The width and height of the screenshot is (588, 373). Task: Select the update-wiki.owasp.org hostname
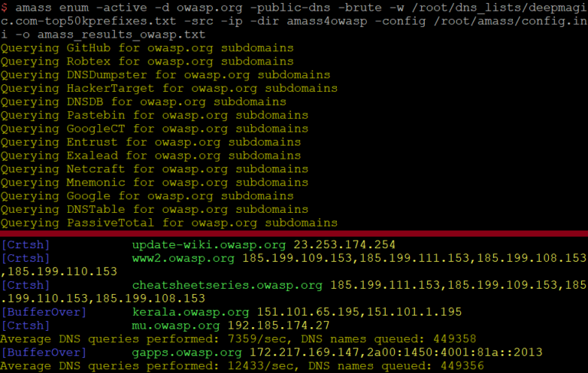click(x=209, y=245)
